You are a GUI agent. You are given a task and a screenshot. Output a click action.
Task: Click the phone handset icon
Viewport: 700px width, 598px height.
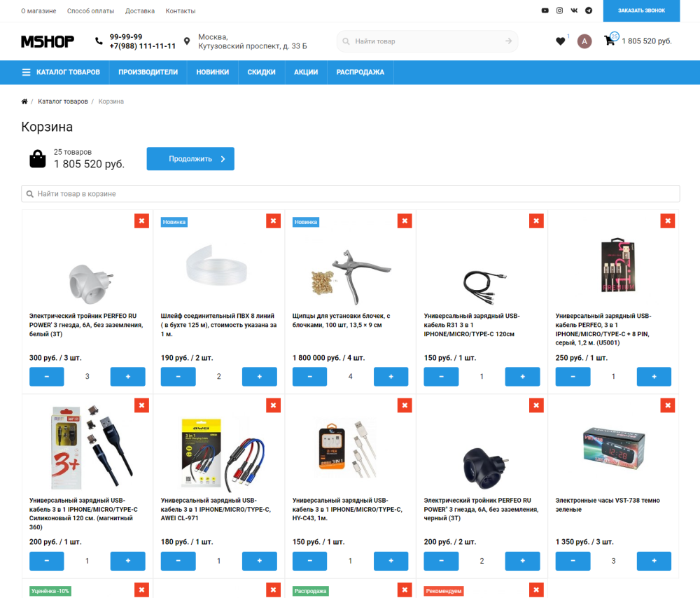[99, 41]
